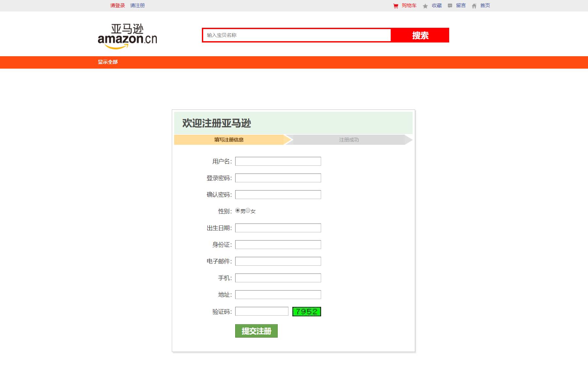Screen dimensions: 588x383
Task: Click the 用户名: label
Action: pos(222,161)
